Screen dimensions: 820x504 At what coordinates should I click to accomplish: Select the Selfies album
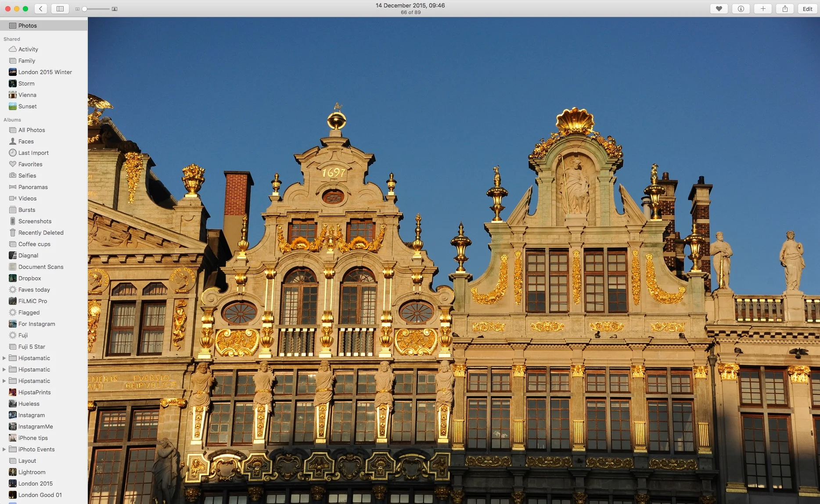point(28,175)
